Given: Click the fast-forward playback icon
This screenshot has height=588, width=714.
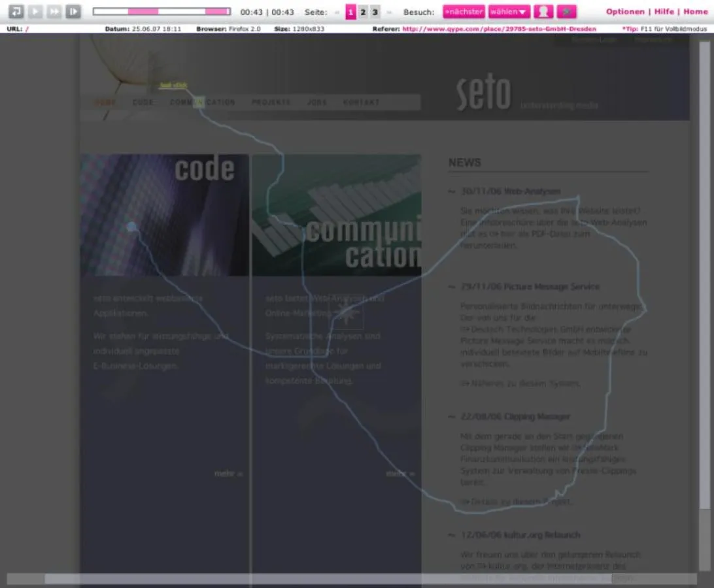Looking at the screenshot, I should (x=54, y=12).
